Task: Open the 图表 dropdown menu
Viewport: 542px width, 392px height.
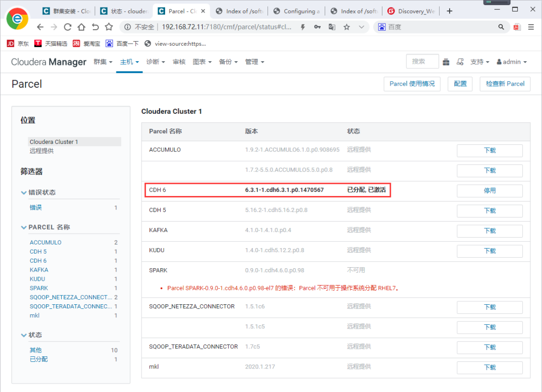Action: 202,62
